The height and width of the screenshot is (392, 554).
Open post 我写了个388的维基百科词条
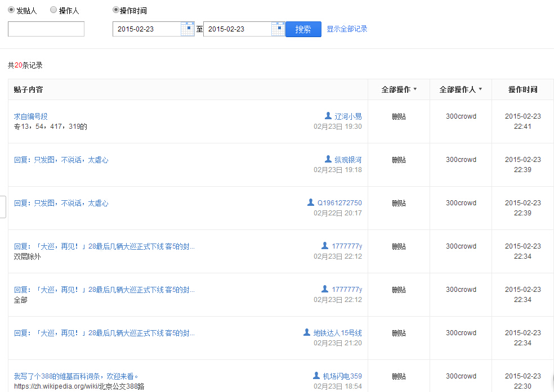tap(76, 376)
